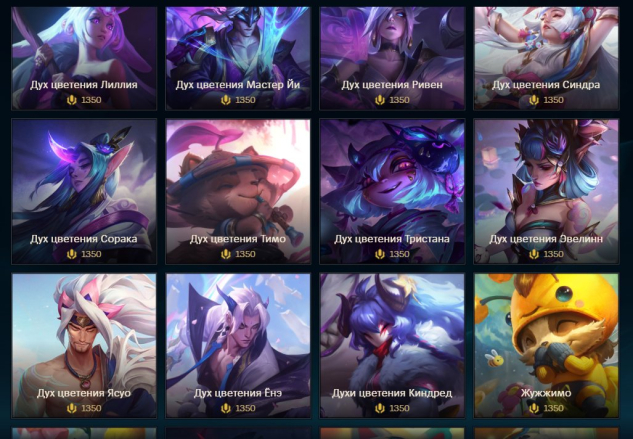Image resolution: width=633 pixels, height=439 pixels.
Task: Click RP coin icon under Дух цветения Ривен
Action: click(380, 100)
